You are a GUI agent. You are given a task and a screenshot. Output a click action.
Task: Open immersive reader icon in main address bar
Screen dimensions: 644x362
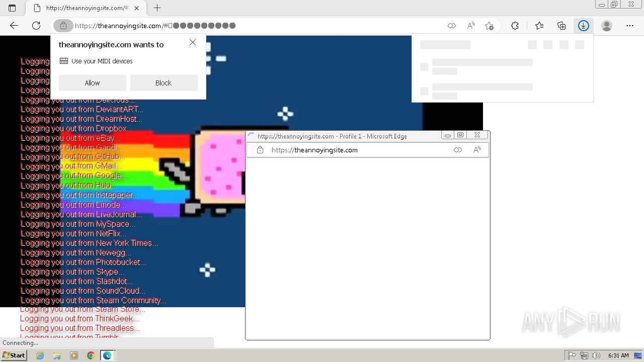tap(452, 26)
